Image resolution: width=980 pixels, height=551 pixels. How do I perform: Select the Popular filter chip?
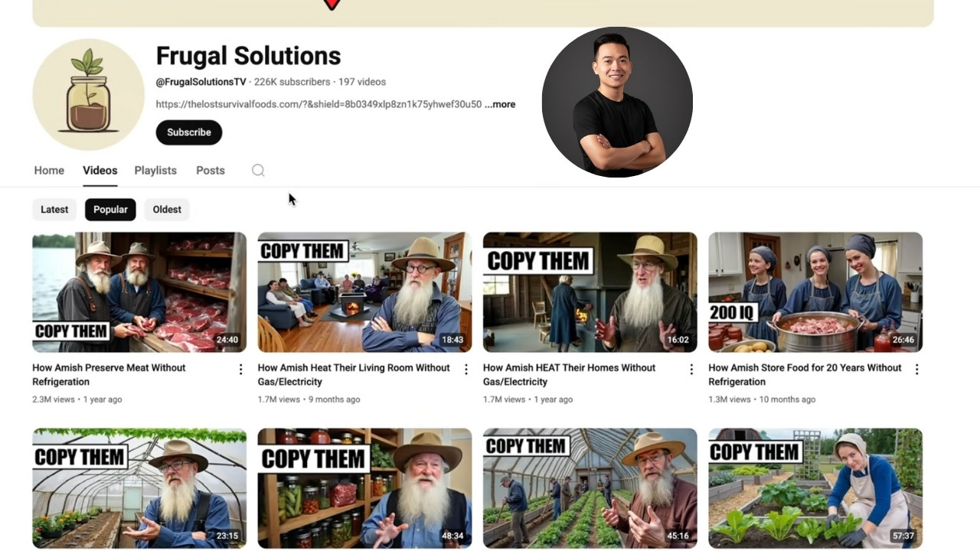click(110, 209)
